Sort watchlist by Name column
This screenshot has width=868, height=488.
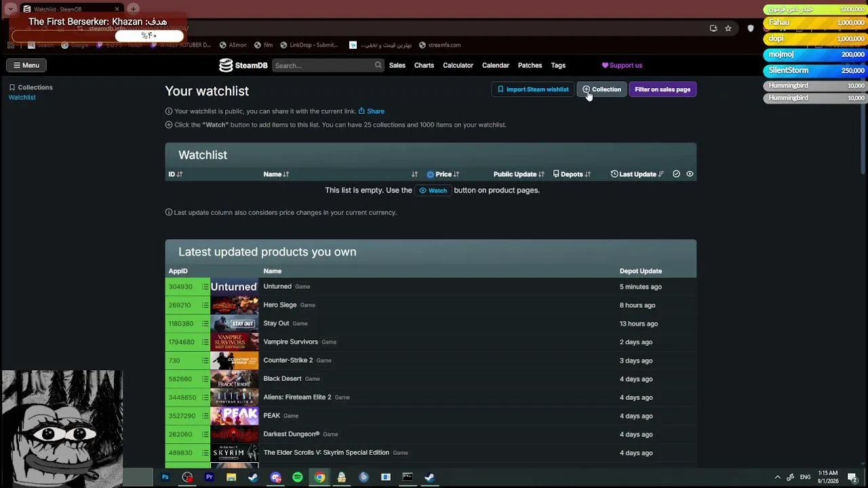tap(276, 174)
